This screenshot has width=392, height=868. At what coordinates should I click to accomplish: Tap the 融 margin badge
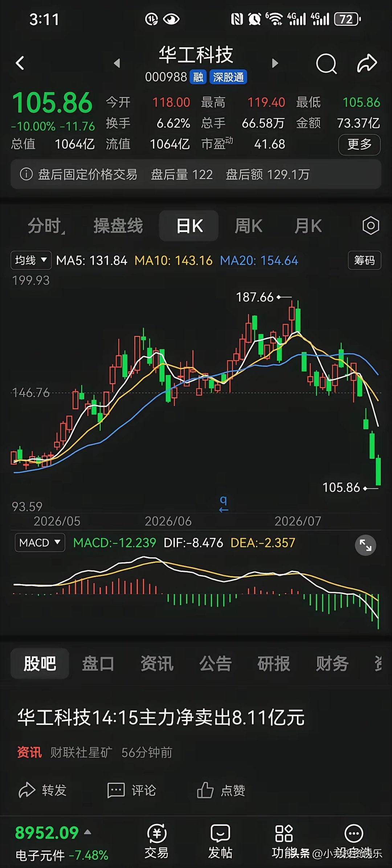click(198, 77)
